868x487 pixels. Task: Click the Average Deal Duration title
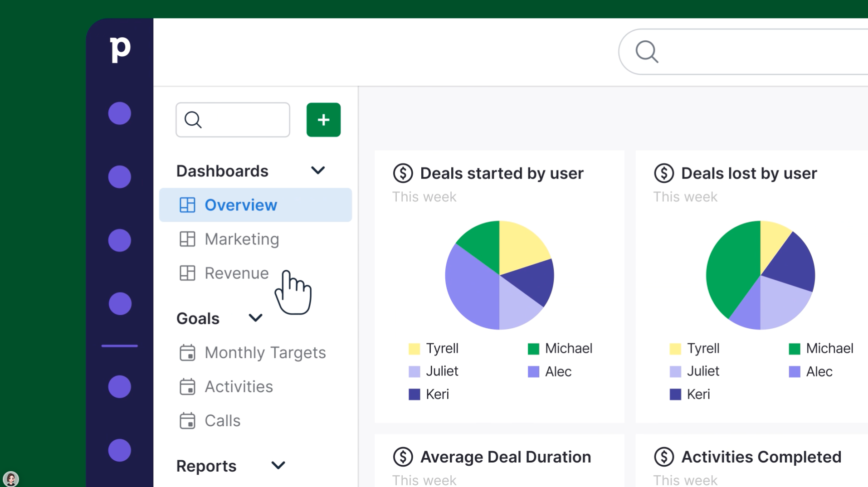(506, 457)
